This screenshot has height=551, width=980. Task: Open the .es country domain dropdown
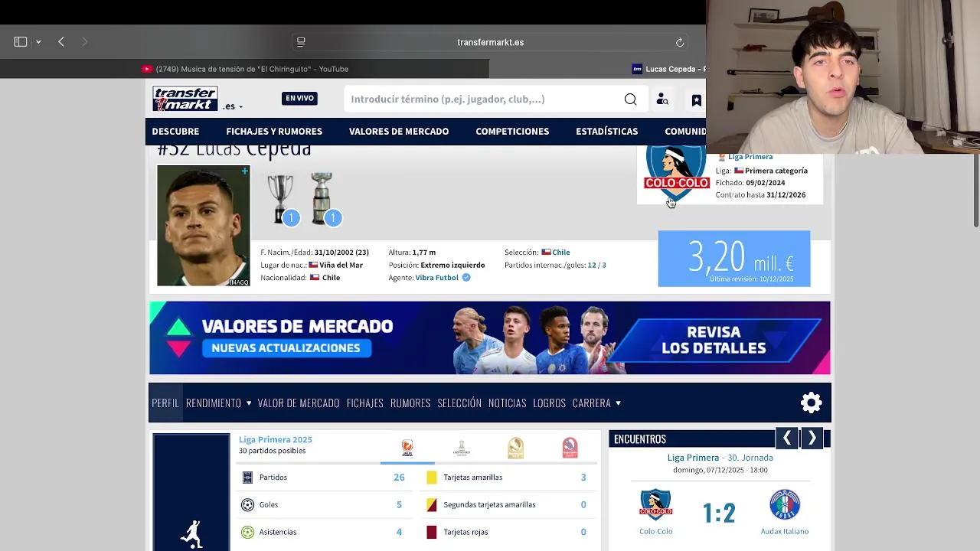pos(233,106)
